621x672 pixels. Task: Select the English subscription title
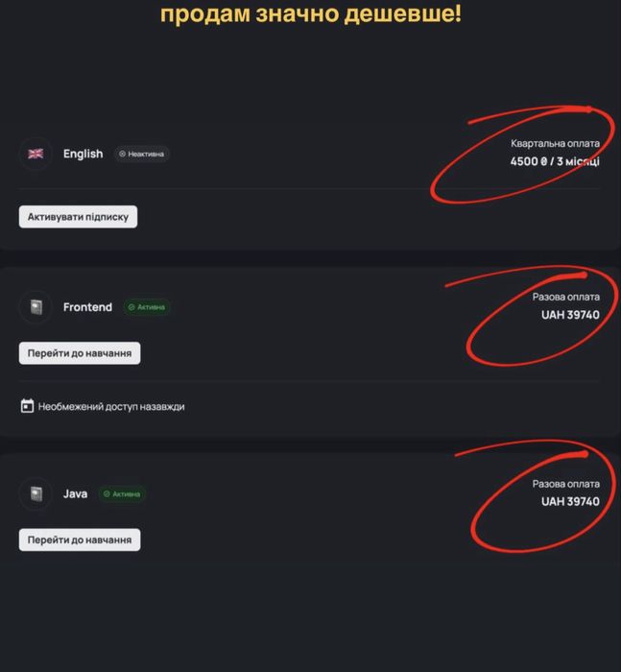click(83, 154)
